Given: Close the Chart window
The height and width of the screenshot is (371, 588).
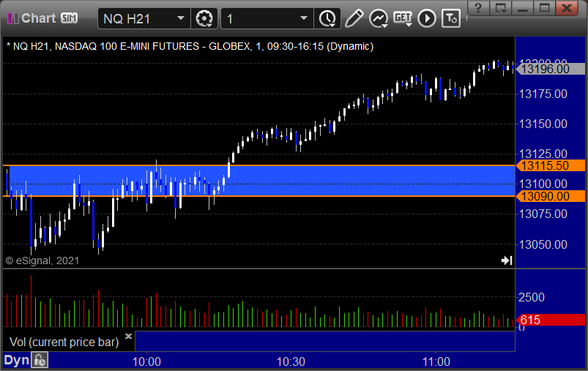Looking at the screenshot, I should pyautogui.click(x=567, y=8).
